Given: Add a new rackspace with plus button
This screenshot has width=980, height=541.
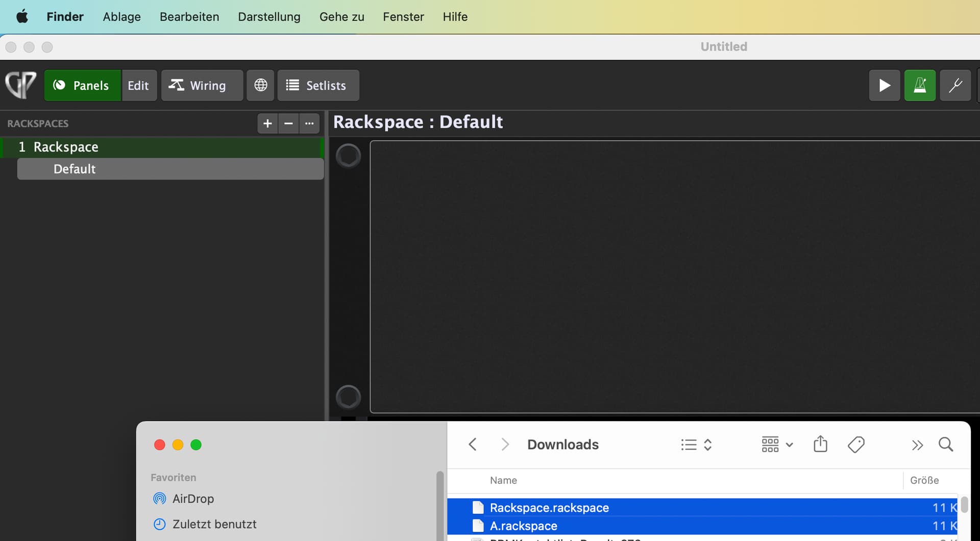Looking at the screenshot, I should pos(267,124).
